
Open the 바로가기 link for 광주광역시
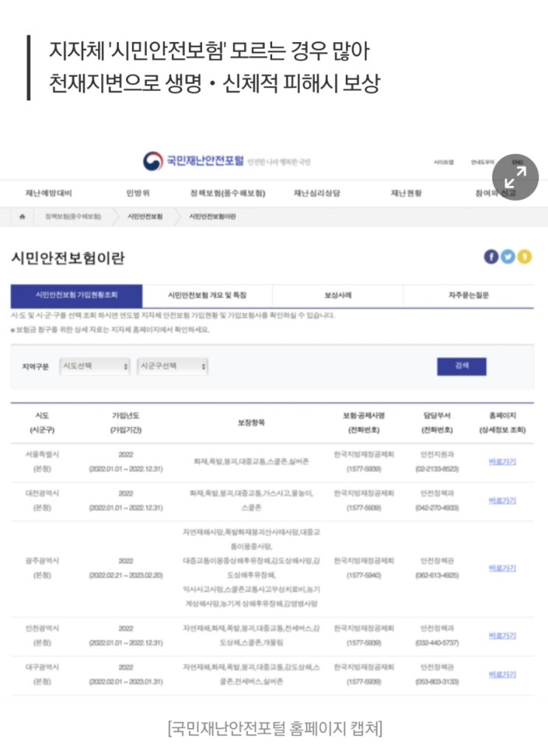coord(502,568)
